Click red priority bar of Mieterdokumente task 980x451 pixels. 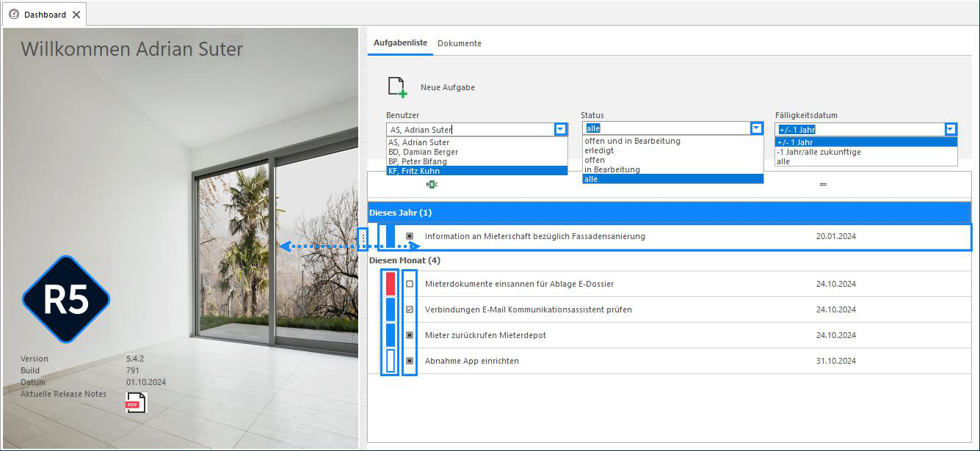[391, 284]
